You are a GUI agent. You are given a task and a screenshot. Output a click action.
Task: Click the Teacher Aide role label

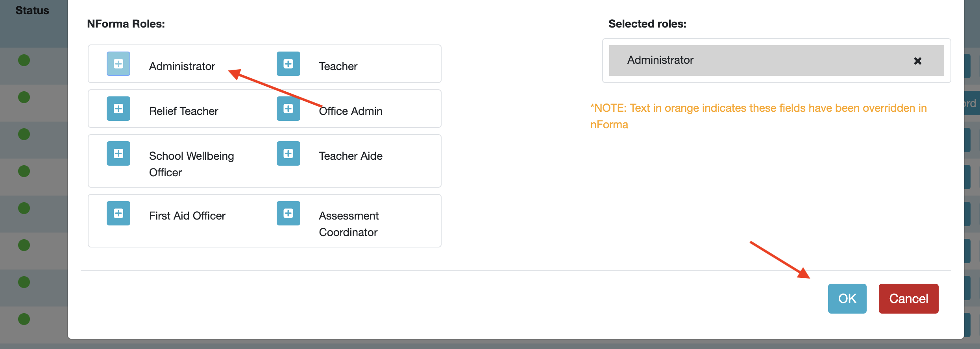(351, 156)
